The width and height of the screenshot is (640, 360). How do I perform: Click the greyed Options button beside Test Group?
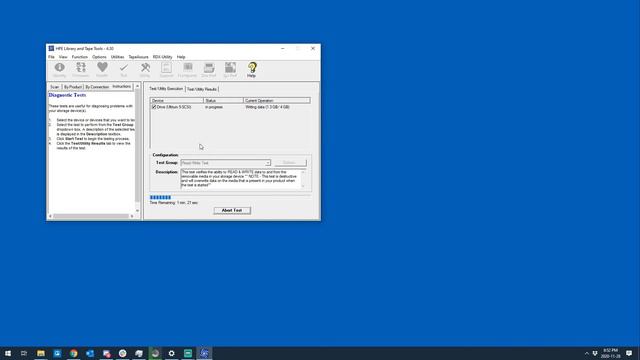[290, 162]
